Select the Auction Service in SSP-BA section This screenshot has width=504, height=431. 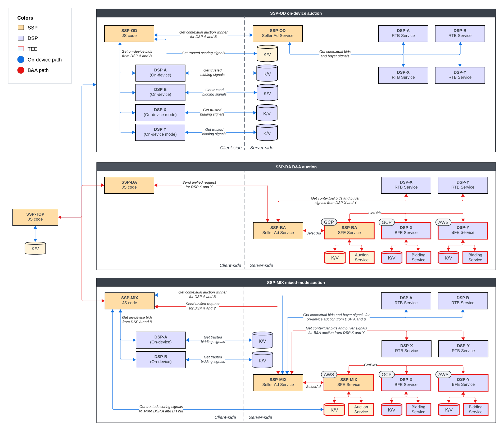click(362, 257)
